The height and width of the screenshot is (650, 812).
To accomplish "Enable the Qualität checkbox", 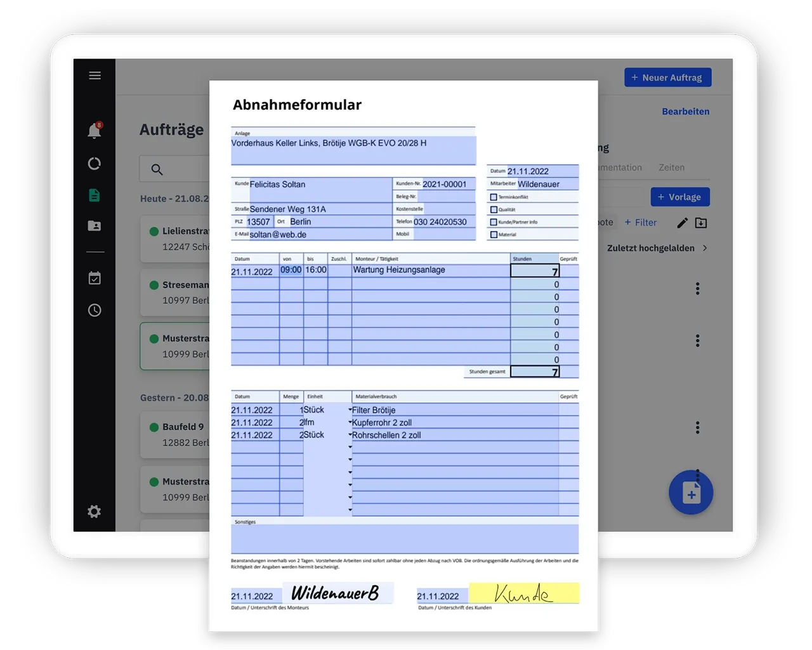I will (494, 209).
